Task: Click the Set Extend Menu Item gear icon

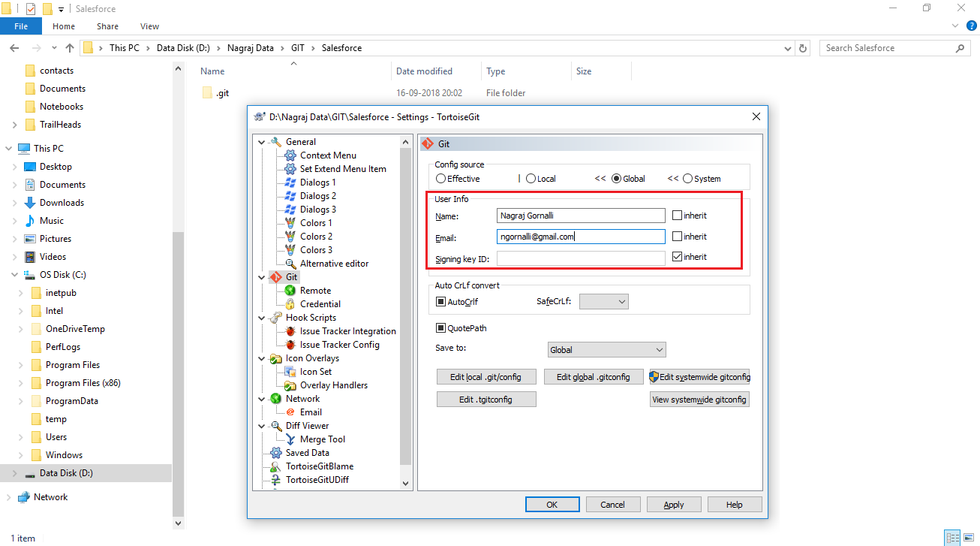Action: click(290, 169)
